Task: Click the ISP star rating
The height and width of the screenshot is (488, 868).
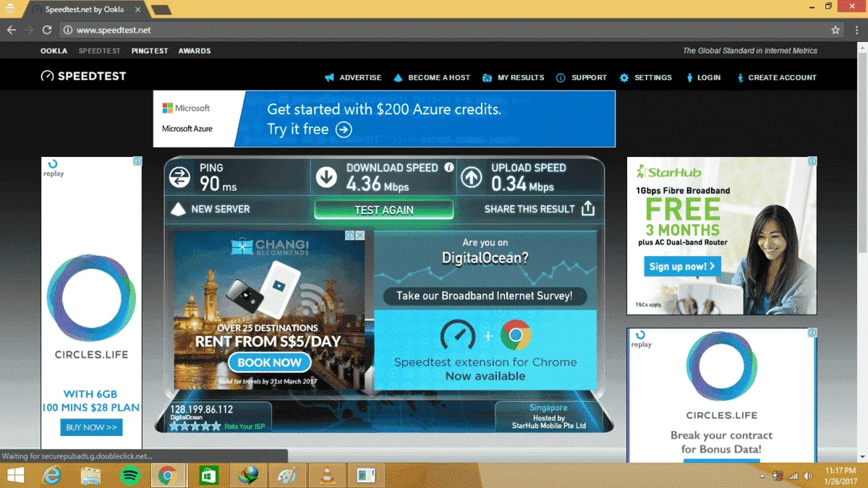Action: point(195,427)
